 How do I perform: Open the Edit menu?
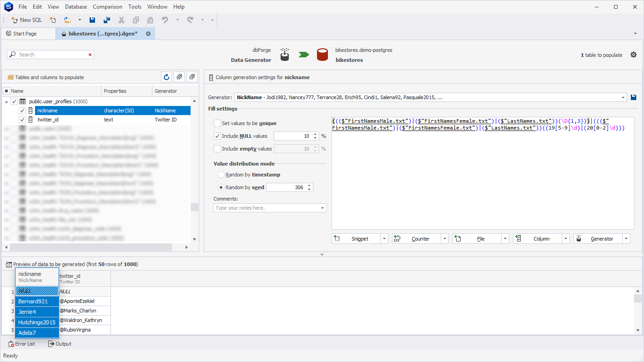coord(37,7)
